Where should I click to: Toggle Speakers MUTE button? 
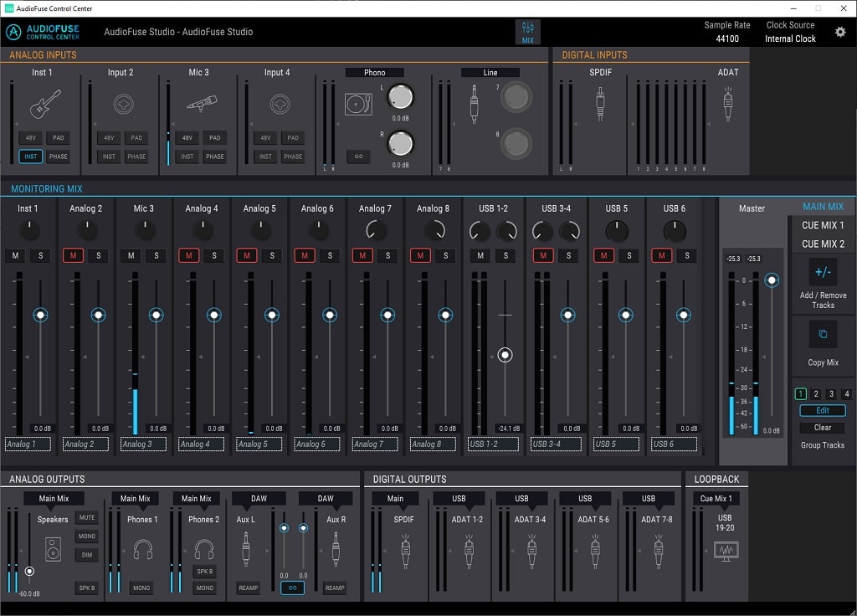[87, 517]
